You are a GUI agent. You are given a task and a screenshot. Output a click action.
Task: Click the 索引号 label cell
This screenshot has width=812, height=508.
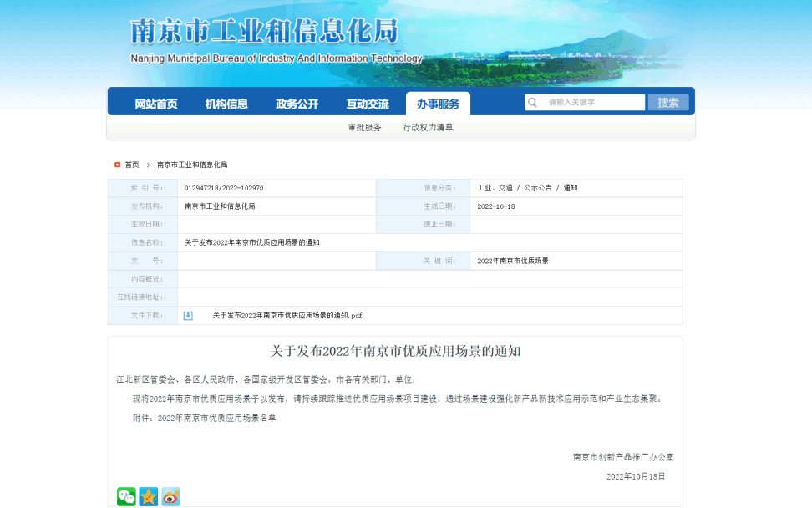click(x=142, y=188)
